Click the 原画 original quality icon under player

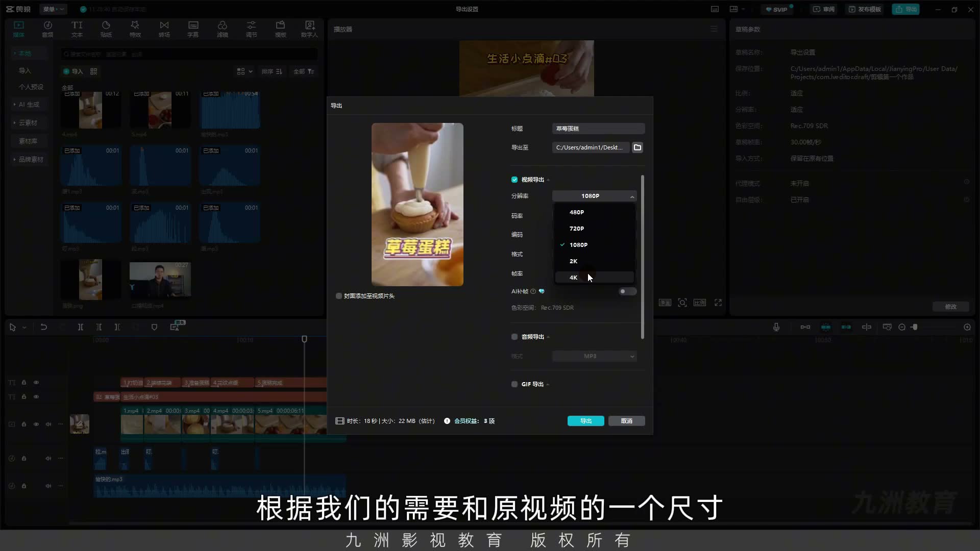pyautogui.click(x=665, y=303)
